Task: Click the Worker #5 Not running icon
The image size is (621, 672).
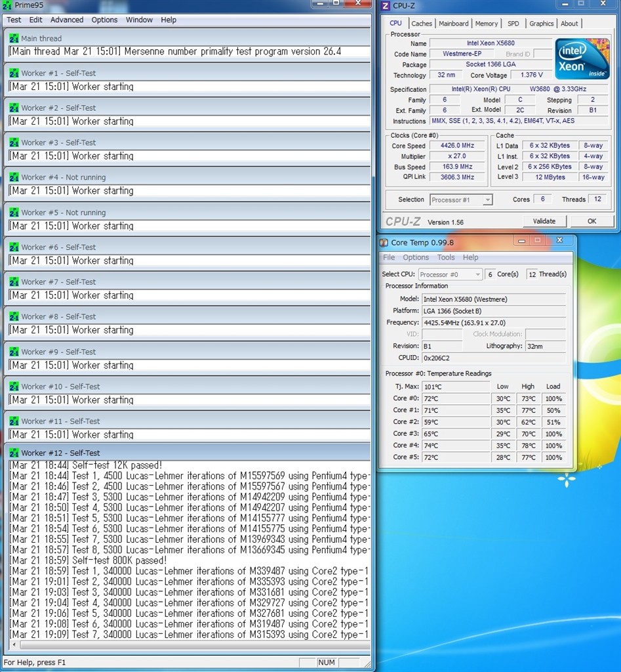Action: [14, 212]
